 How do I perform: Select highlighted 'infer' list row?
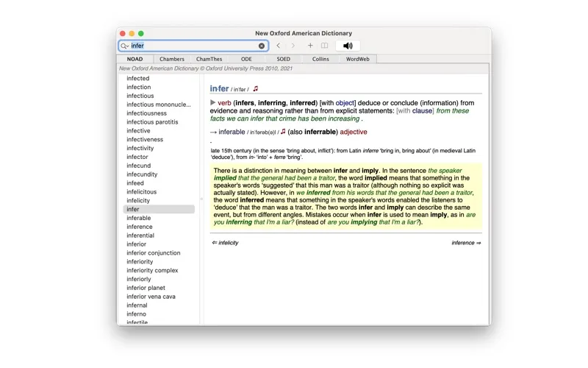[159, 209]
